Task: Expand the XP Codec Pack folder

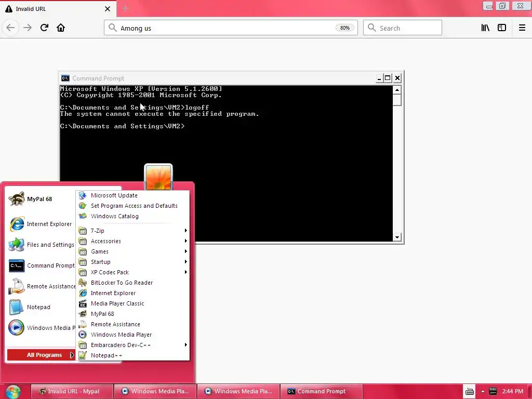Action: (132, 272)
